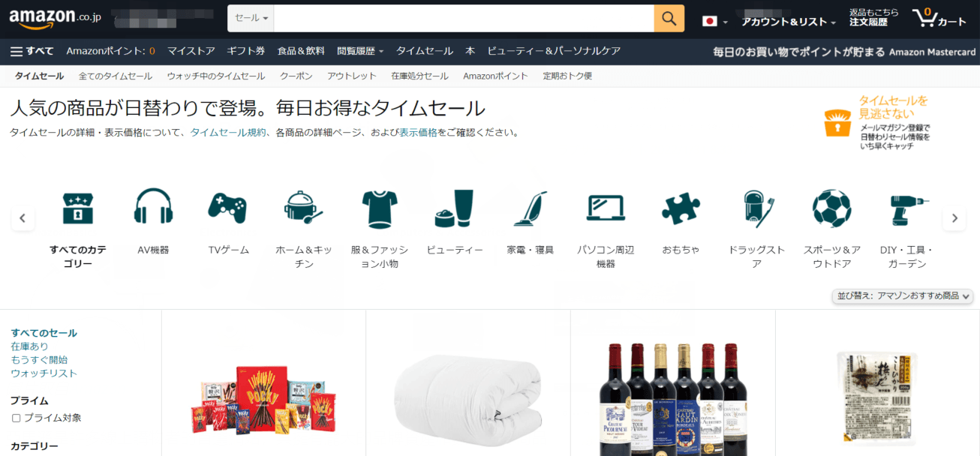Click the orange search magnifier button
Screen dimensions: 980x456
[x=668, y=16]
